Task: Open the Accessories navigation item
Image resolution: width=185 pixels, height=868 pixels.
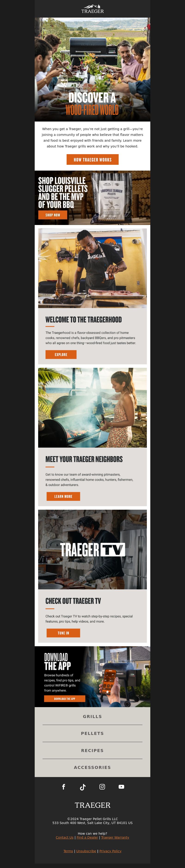Action: pos(92,768)
